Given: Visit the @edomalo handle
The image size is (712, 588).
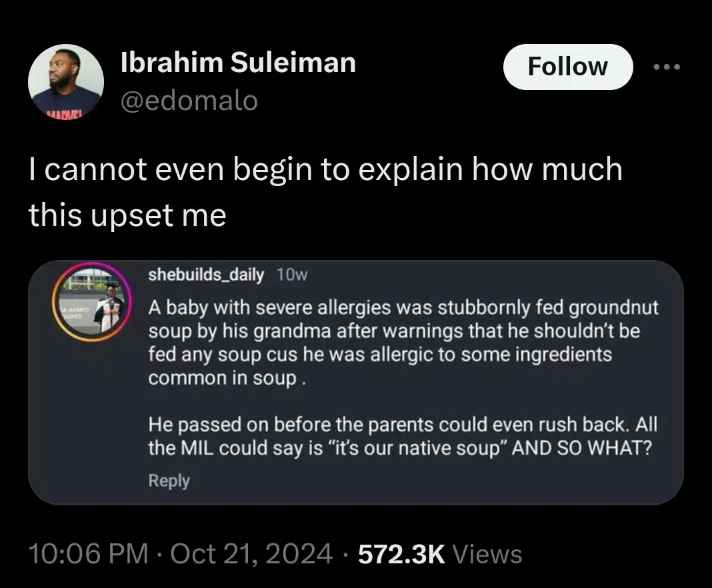Looking at the screenshot, I should click(x=189, y=100).
